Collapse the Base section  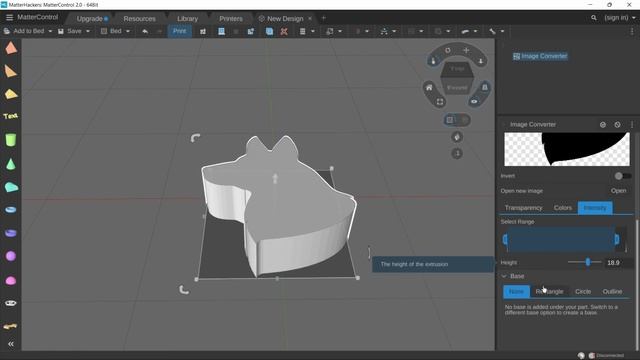[x=504, y=276]
